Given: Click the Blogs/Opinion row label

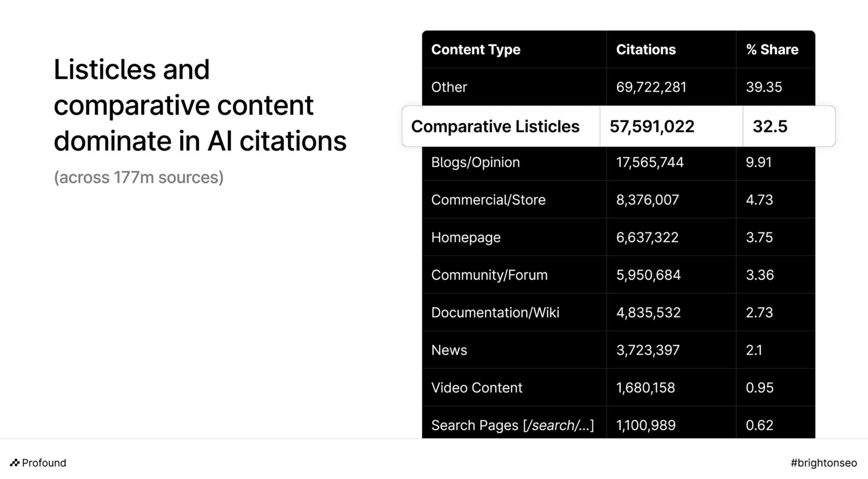Looking at the screenshot, I should [x=475, y=162].
